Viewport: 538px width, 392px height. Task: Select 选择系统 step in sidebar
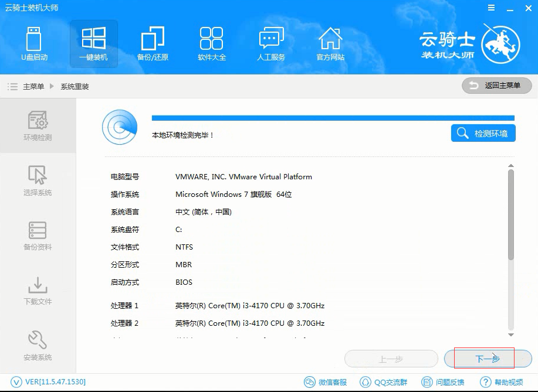[38, 180]
